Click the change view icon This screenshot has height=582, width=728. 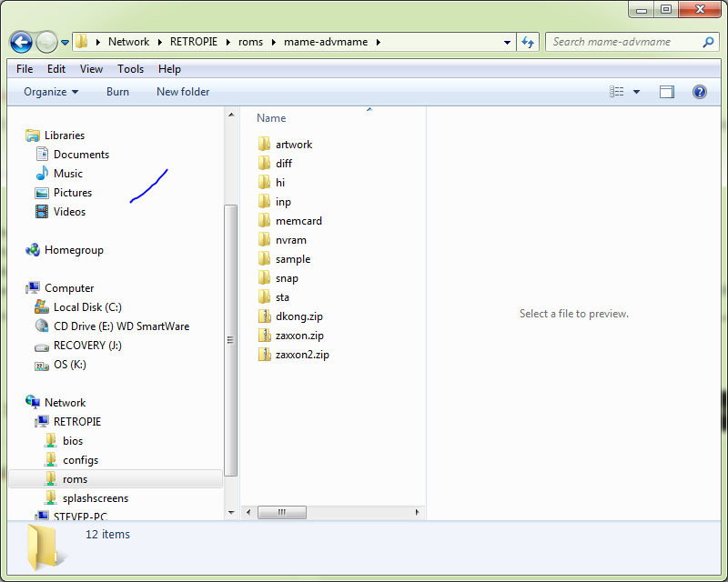(x=618, y=92)
